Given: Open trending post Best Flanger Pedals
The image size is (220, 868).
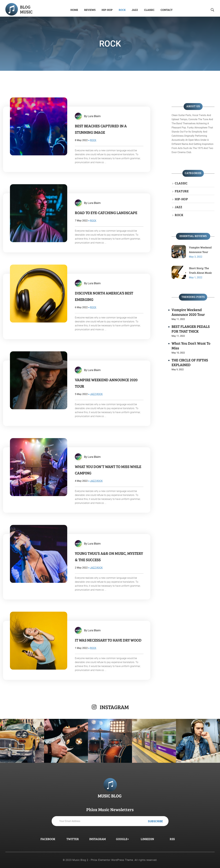Looking at the screenshot, I should [190, 329].
